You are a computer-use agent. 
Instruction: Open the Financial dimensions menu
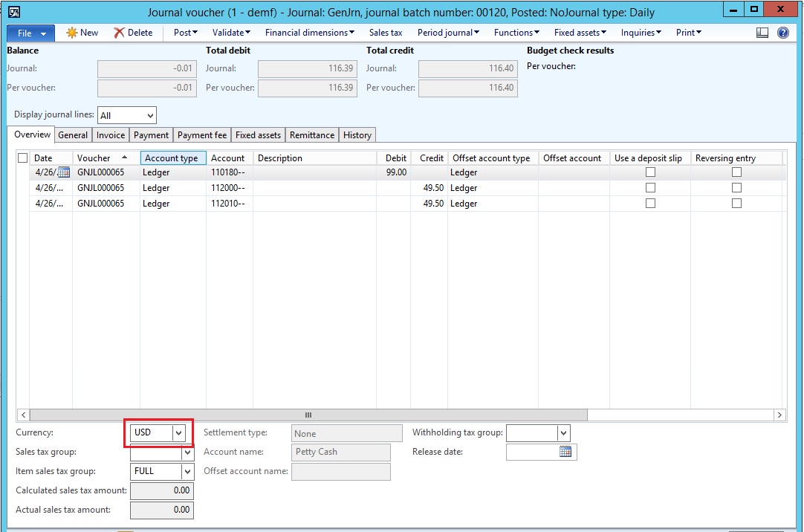click(x=309, y=33)
